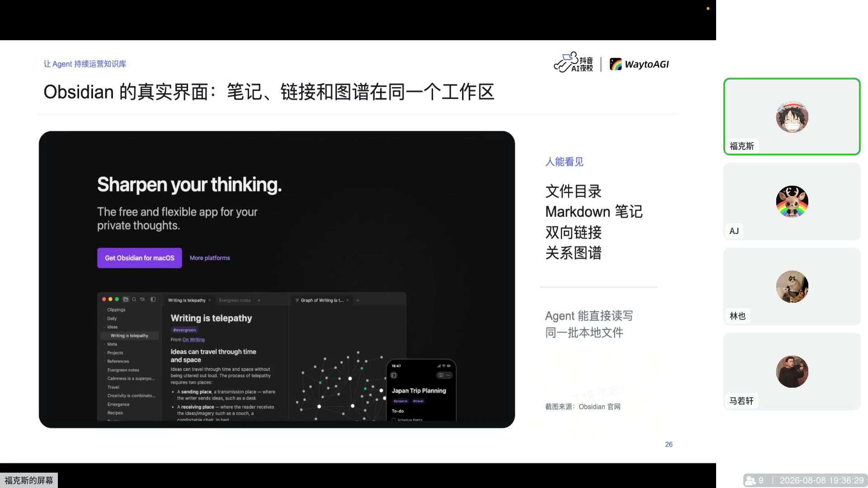Switch to the Evergreen notes tab

click(235, 300)
